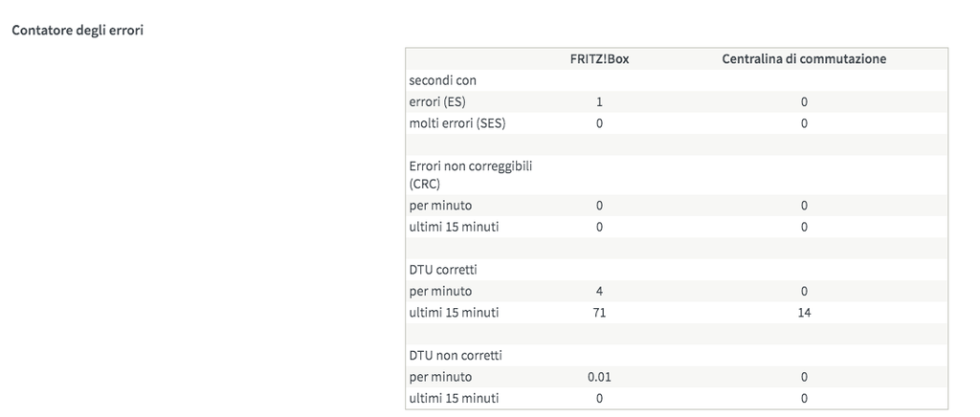Image resolution: width=980 pixels, height=417 pixels.
Task: Click the 'Centralina di commutazione' column header
Action: tap(803, 59)
